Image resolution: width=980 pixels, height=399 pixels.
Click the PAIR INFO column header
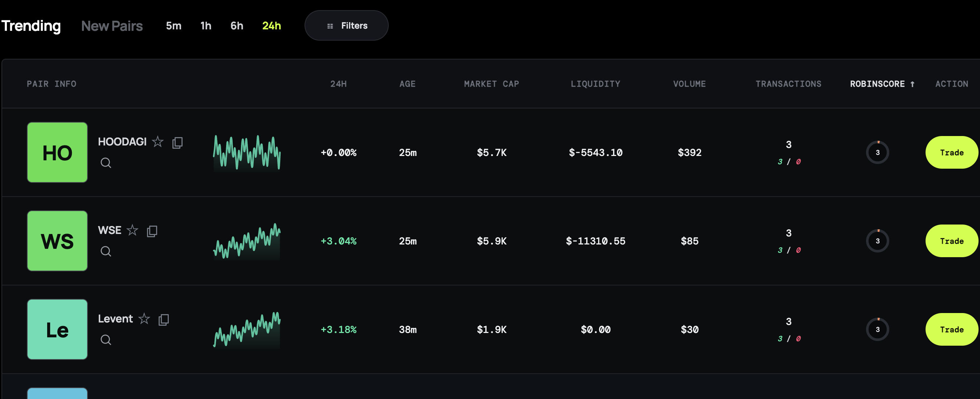pyautogui.click(x=51, y=84)
